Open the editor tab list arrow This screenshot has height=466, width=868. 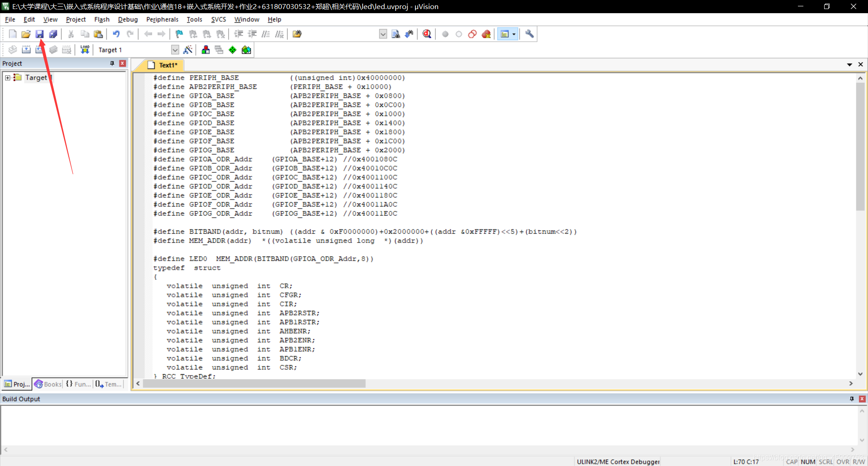click(849, 65)
